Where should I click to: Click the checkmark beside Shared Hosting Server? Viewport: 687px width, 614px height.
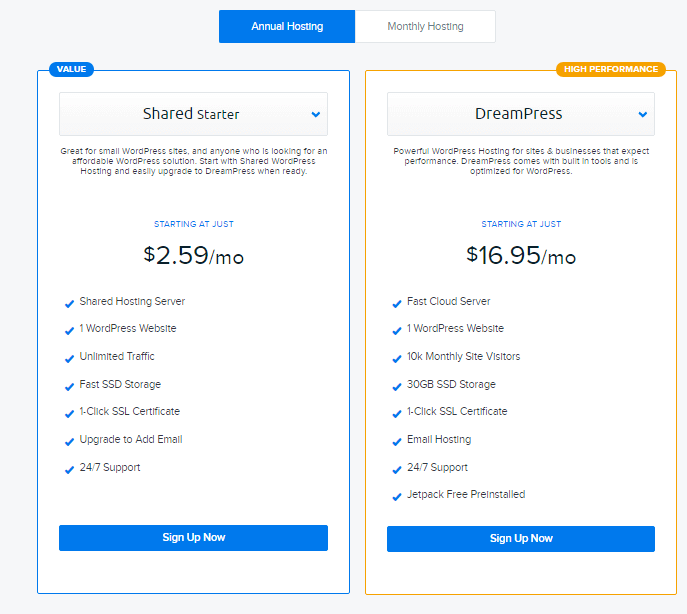tap(69, 303)
